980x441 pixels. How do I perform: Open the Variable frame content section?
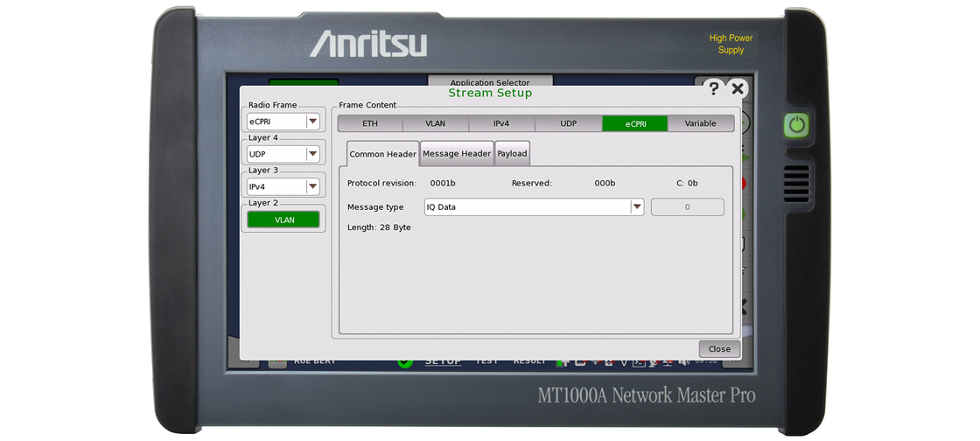click(x=700, y=124)
